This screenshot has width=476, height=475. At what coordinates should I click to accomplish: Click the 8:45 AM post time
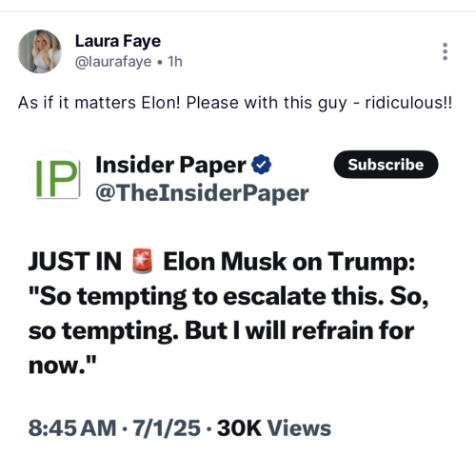pyautogui.click(x=72, y=427)
